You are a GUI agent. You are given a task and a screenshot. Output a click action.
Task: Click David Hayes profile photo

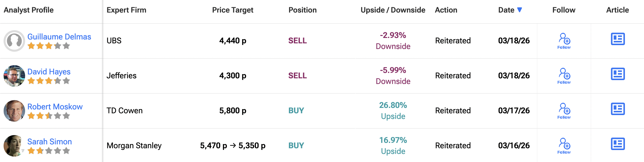point(14,76)
